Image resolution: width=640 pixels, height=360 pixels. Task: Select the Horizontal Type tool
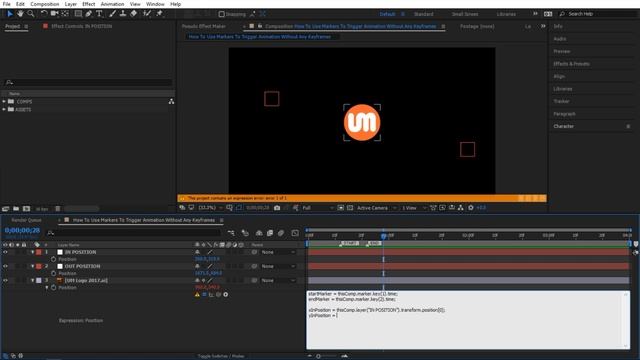(99, 14)
